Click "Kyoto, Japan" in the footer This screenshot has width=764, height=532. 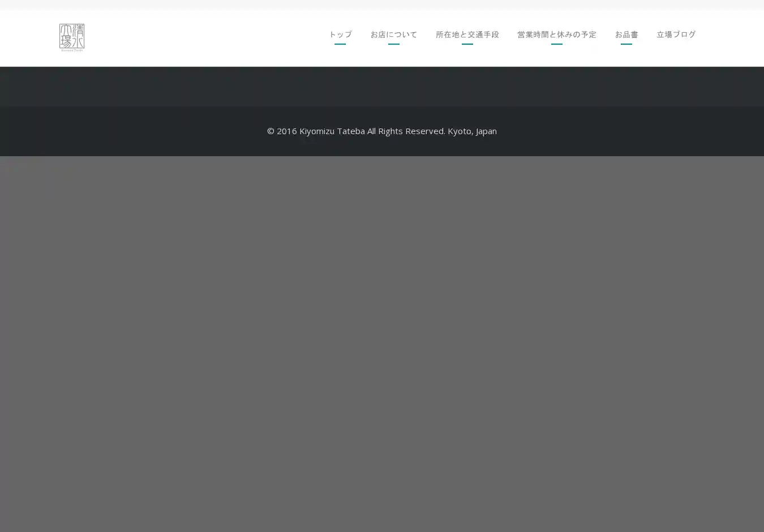click(472, 131)
